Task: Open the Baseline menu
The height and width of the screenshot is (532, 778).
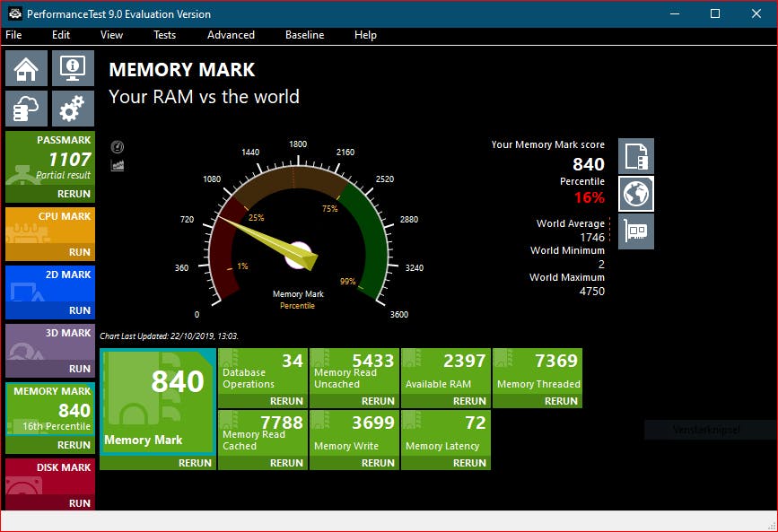Action: pyautogui.click(x=304, y=35)
